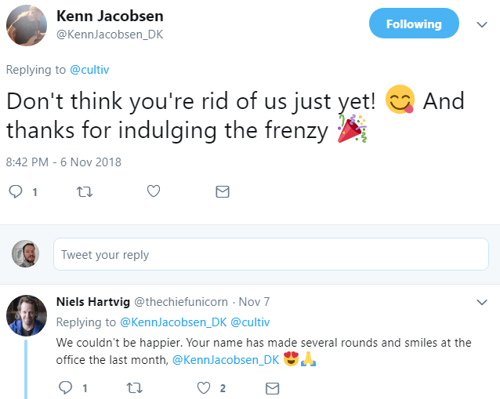Viewport: 500px width, 399px height.
Task: Share Niels Hartvig's reply via message envelope
Action: click(x=272, y=388)
